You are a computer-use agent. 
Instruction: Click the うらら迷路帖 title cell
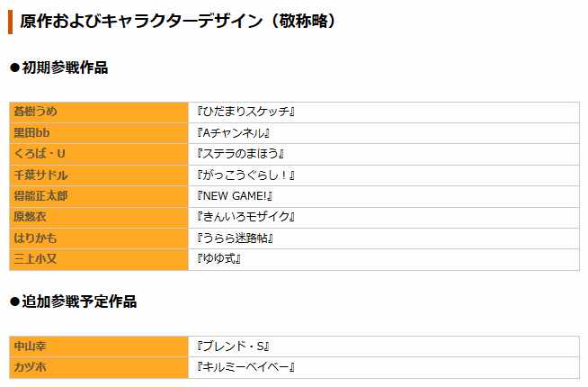384,238
